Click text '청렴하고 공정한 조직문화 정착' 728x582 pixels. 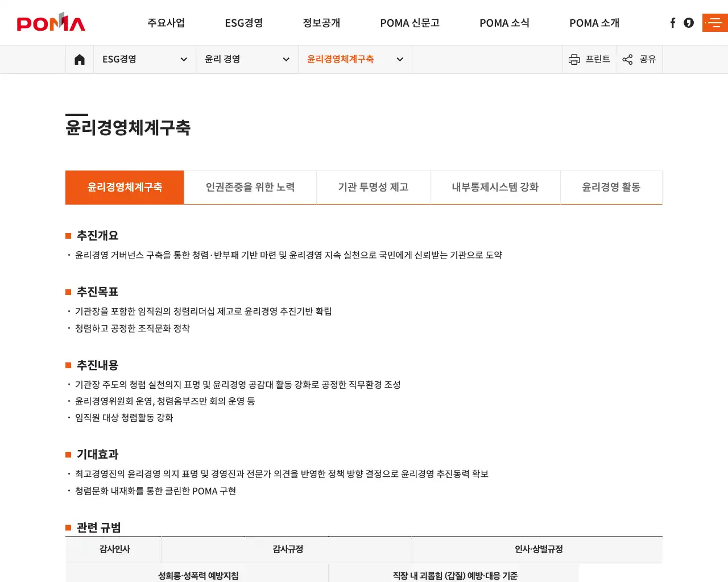tap(133, 328)
